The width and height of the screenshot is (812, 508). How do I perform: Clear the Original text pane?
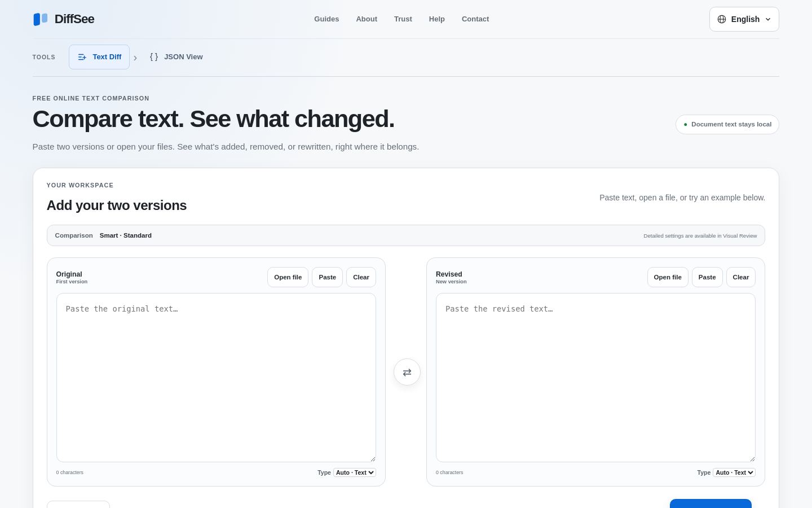(x=361, y=277)
